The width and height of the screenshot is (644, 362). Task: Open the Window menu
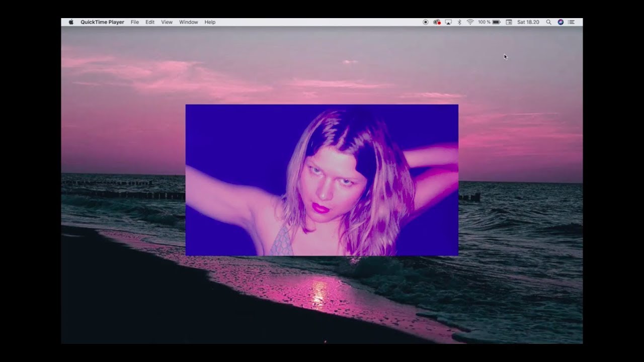(x=189, y=22)
